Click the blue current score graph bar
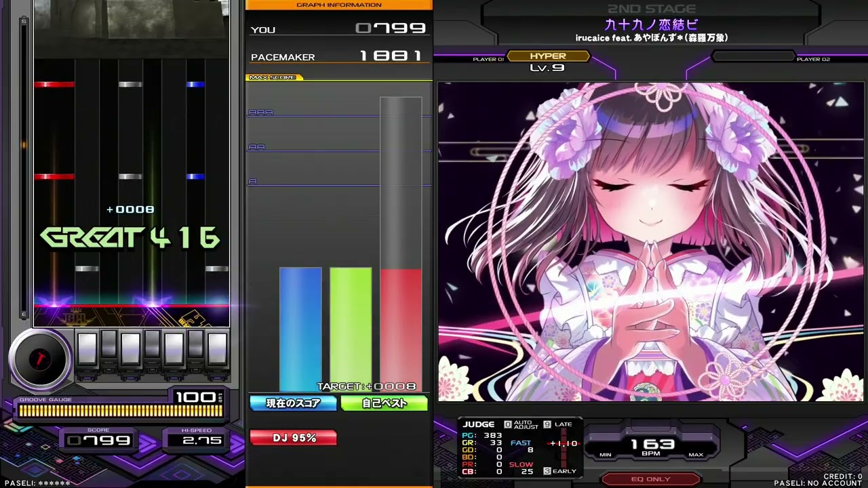This screenshot has width=868, height=488. click(x=300, y=329)
